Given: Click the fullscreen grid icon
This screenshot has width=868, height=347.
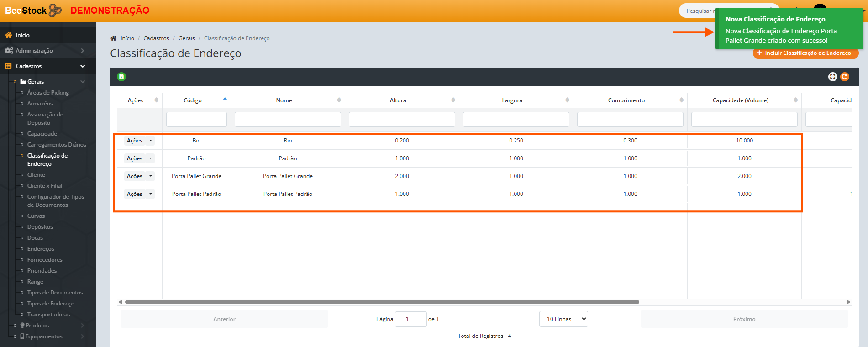Looking at the screenshot, I should pos(832,77).
